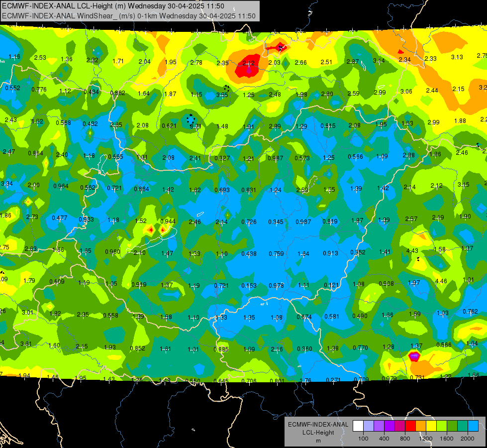This screenshot has width=487, height=448.
Task: Click the dark green legend swatch
Action: tap(452, 426)
